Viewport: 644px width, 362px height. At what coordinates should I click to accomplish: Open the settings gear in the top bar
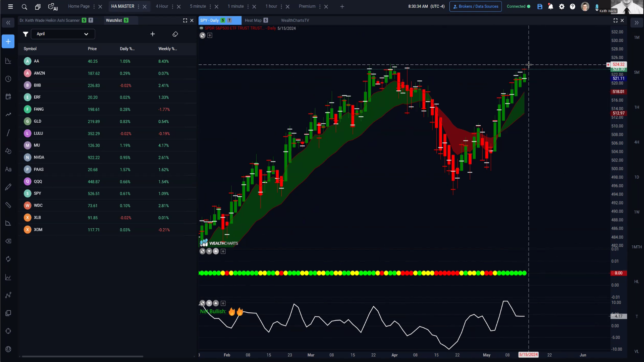pyautogui.click(x=561, y=6)
